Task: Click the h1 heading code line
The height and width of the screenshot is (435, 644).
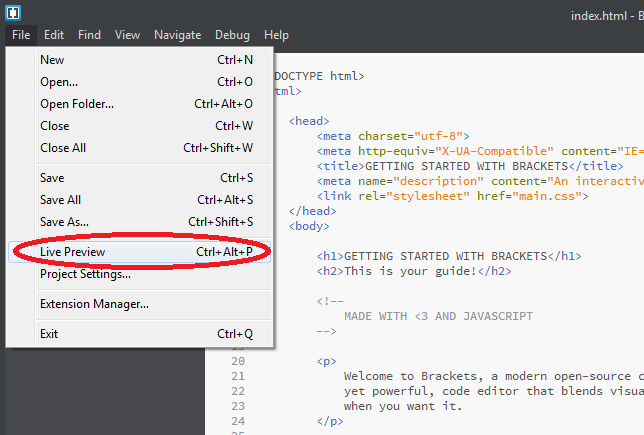Action: click(449, 256)
